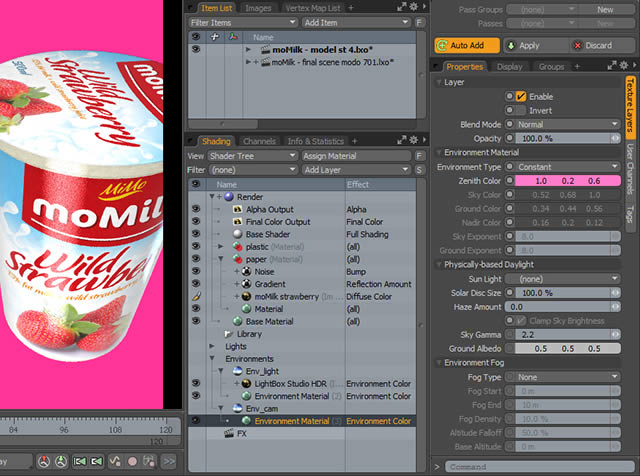
Task: Adjust the Opacity 100.0 % slider field
Action: [x=568, y=138]
